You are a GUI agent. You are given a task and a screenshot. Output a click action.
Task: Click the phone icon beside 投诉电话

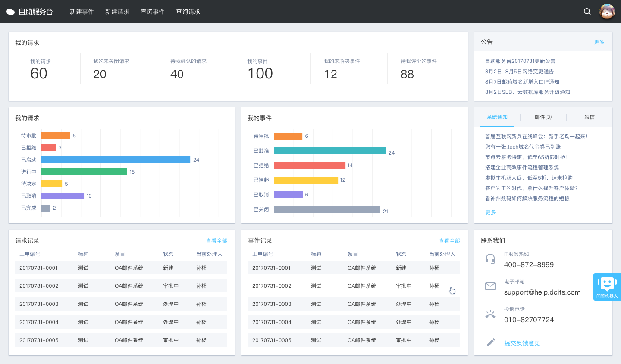point(490,314)
